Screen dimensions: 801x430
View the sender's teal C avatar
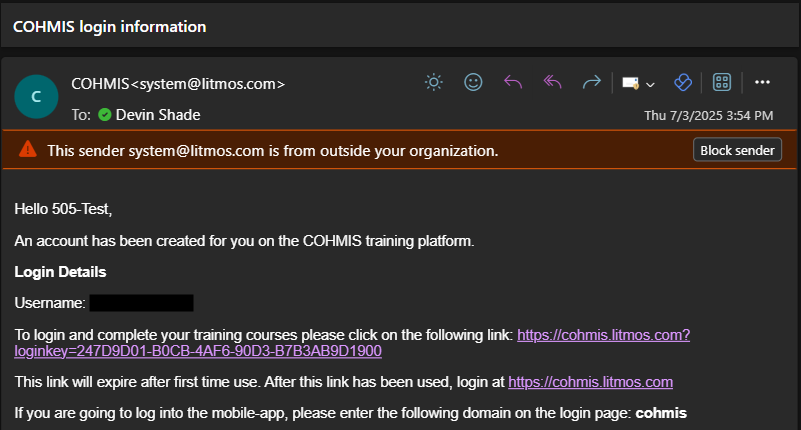pyautogui.click(x=36, y=97)
